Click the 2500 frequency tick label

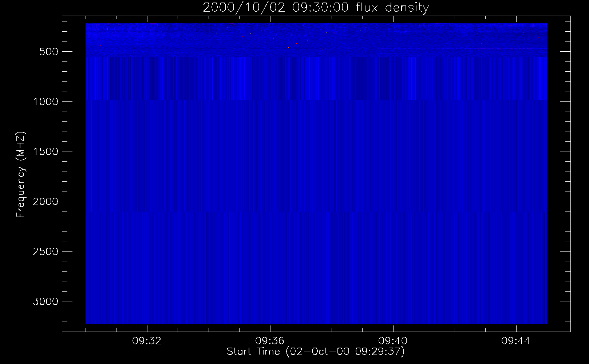tap(46, 252)
